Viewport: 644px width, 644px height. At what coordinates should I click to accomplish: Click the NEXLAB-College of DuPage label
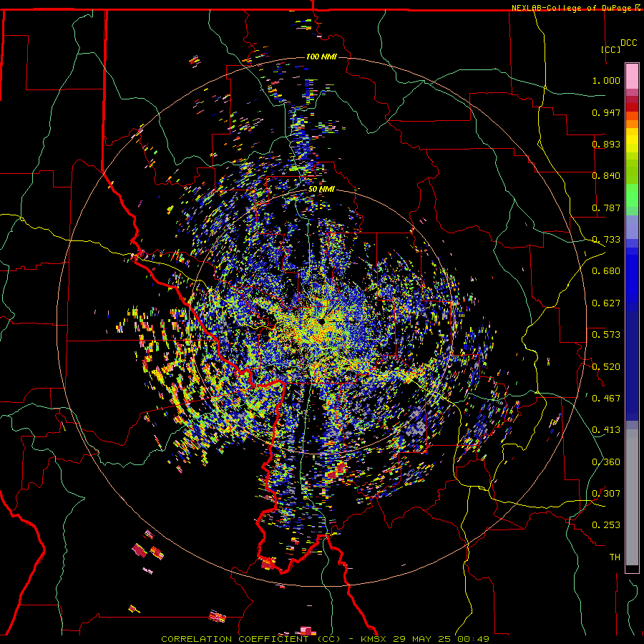click(x=571, y=8)
